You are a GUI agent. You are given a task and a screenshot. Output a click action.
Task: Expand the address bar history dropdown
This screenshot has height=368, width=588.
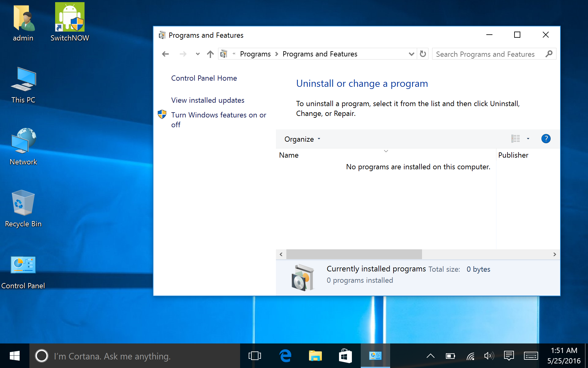coord(411,54)
